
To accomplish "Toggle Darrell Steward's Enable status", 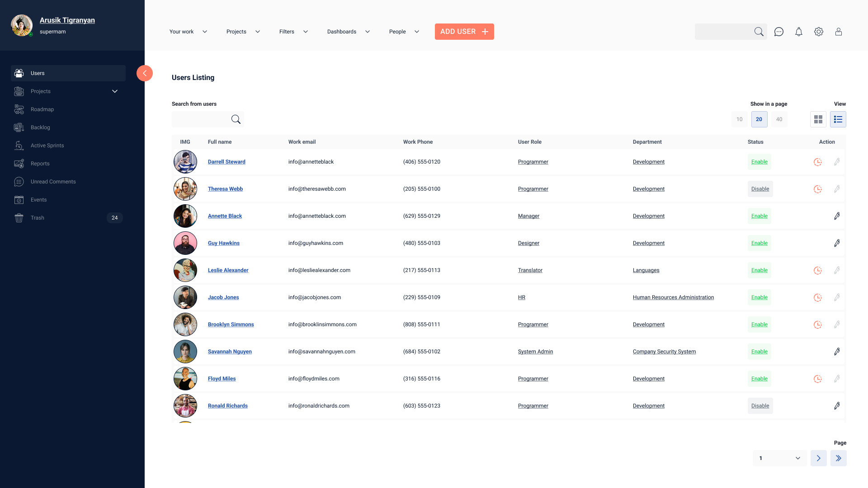I will pos(759,162).
